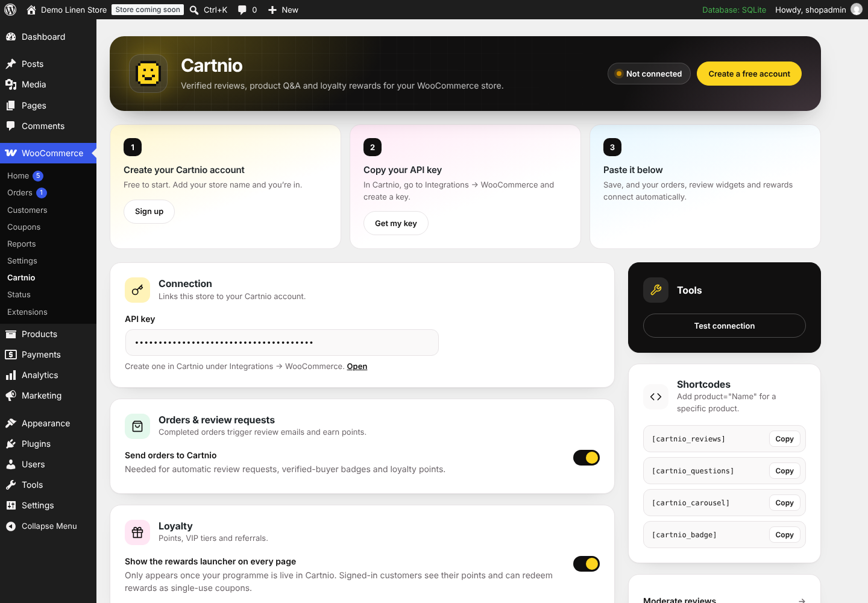Image resolution: width=868 pixels, height=603 pixels.
Task: Go to the Plugins menu
Action: [48, 444]
